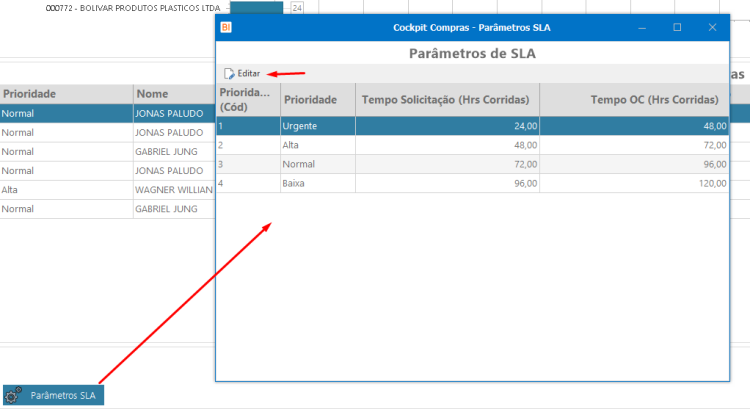This screenshot has width=750, height=409.
Task: Select the Normal row in SLA table
Action: click(473, 164)
